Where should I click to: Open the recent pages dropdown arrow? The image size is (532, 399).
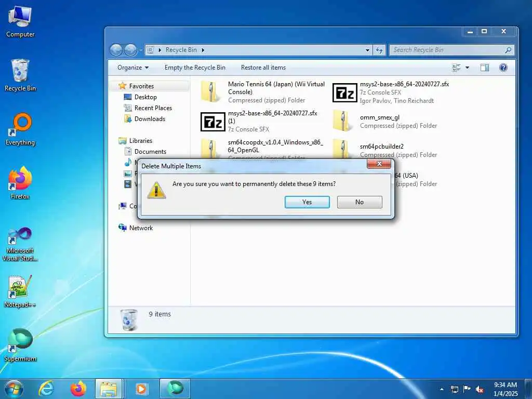(x=141, y=50)
